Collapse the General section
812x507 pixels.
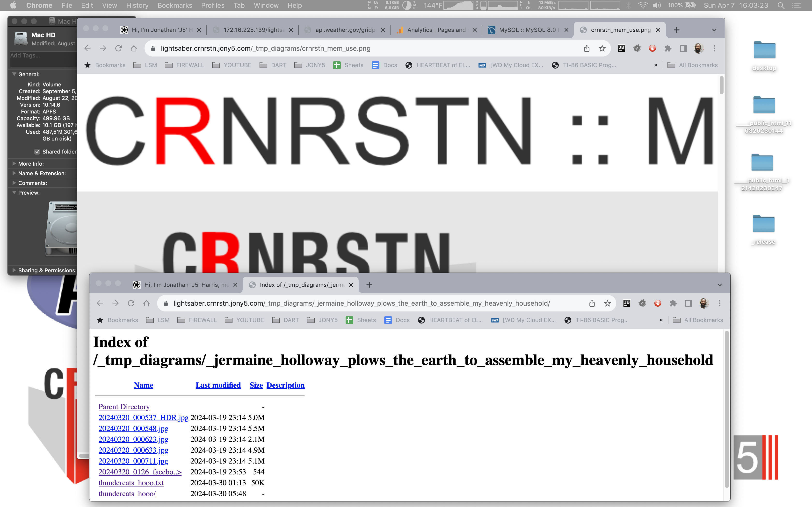(14, 74)
